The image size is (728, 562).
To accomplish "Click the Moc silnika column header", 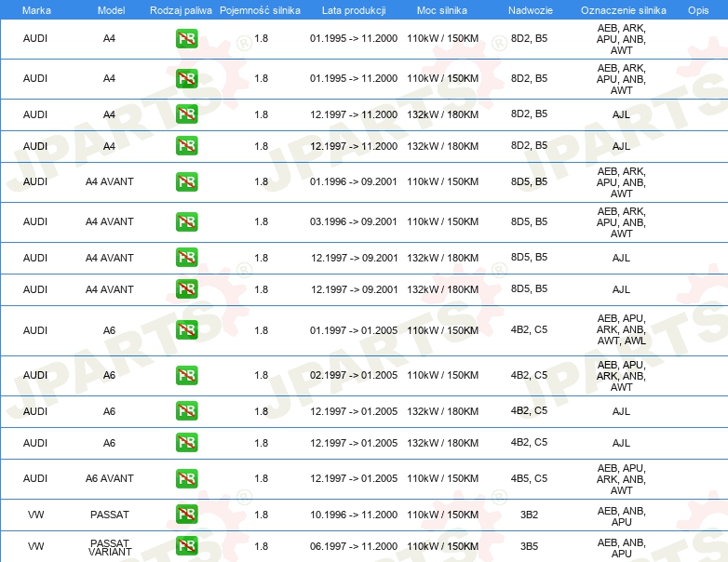I will [442, 10].
